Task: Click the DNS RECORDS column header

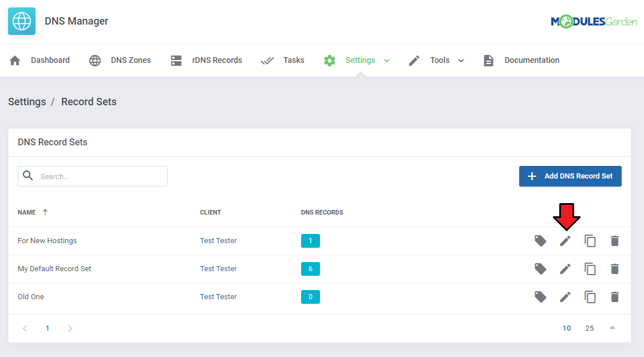Action: [322, 212]
